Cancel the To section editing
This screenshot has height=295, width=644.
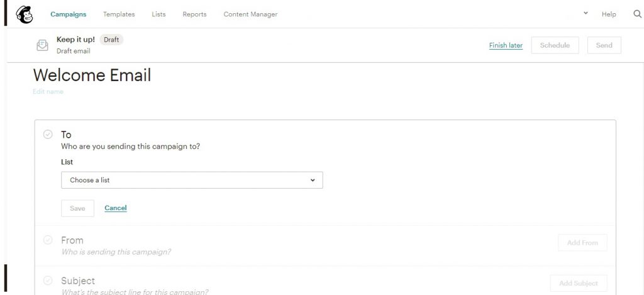[x=116, y=208]
